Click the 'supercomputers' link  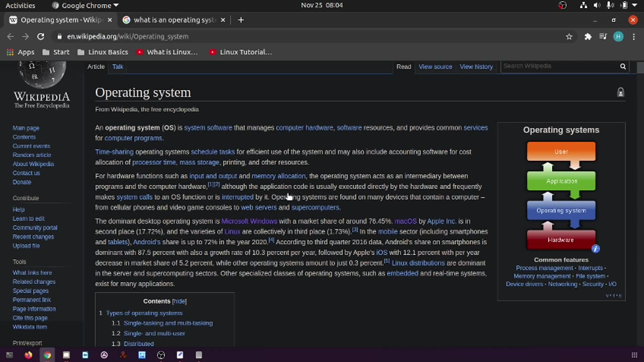pos(315,207)
